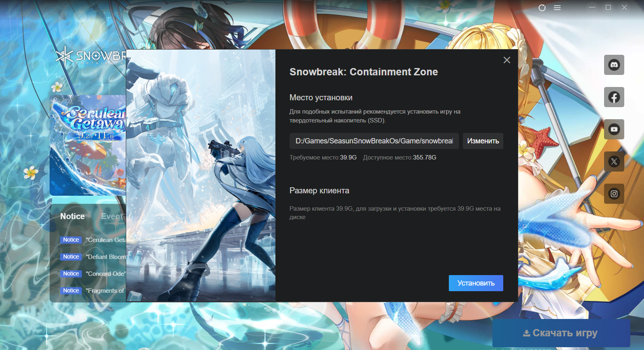Open the Discord social link

click(x=614, y=65)
